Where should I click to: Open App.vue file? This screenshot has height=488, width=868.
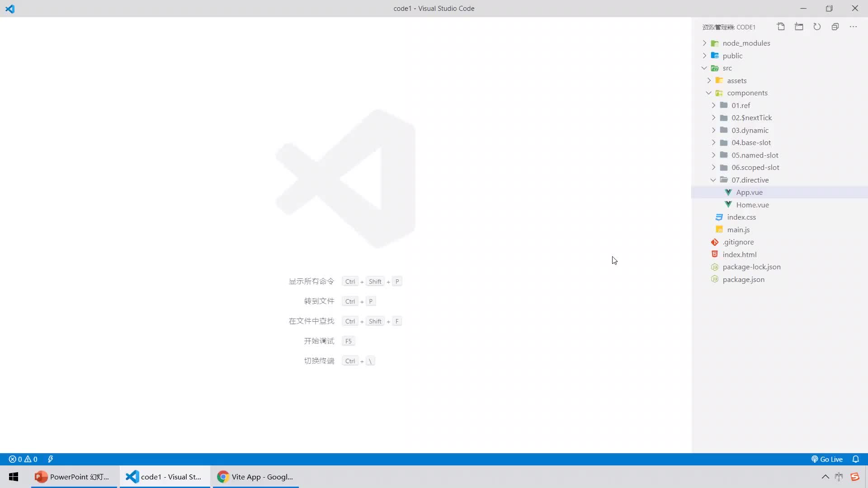(x=779, y=192)
